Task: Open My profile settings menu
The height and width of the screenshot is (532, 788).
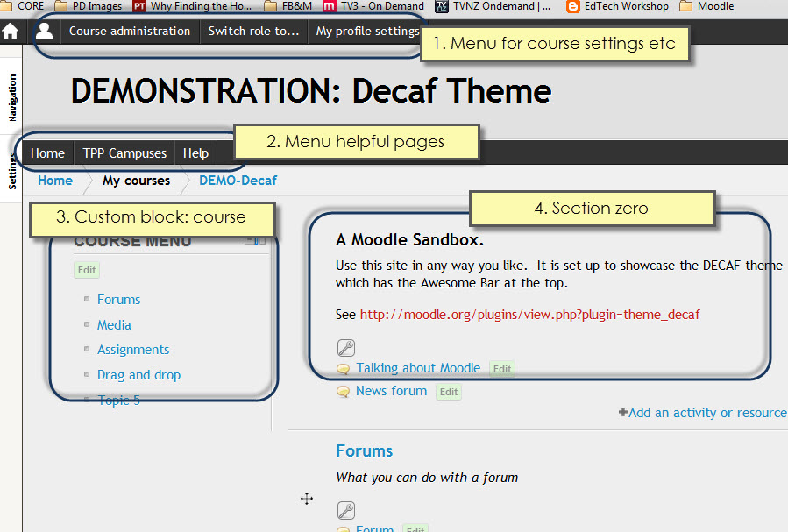Action: tap(367, 32)
